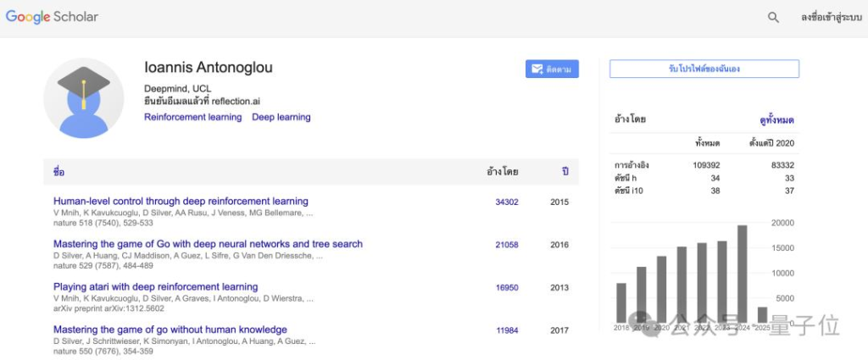Click the 2024 bar in citations chart
Image resolution: width=868 pixels, height=360 pixels.
[742, 273]
